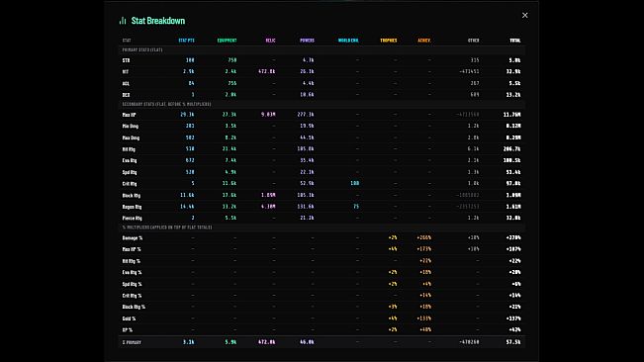Screen dimensions: 644x362
Task: Close the Stat Breakdown dialog
Action: pyautogui.click(x=525, y=15)
